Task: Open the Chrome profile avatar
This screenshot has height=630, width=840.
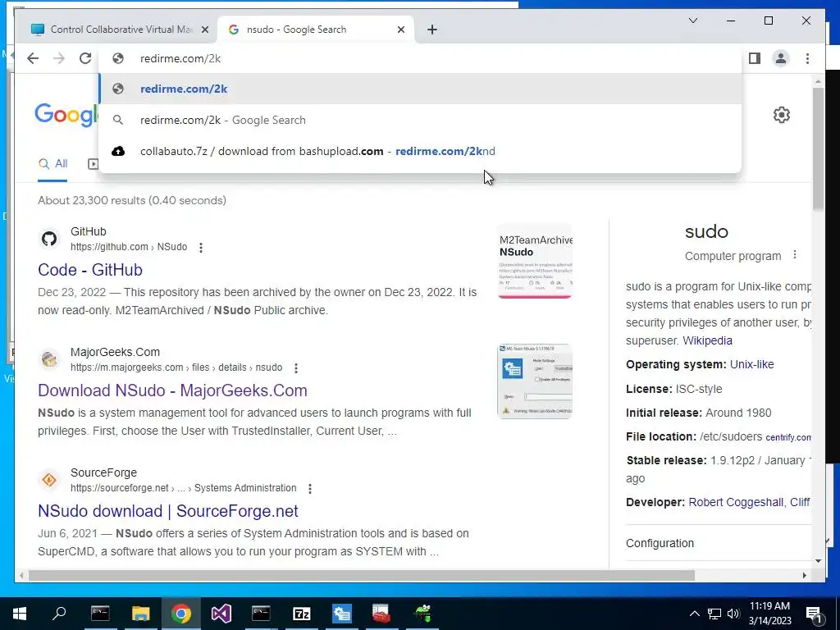Action: pos(781,58)
